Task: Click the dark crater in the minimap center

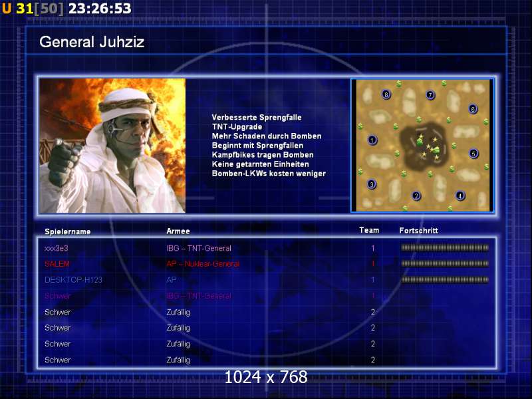Action: click(424, 146)
